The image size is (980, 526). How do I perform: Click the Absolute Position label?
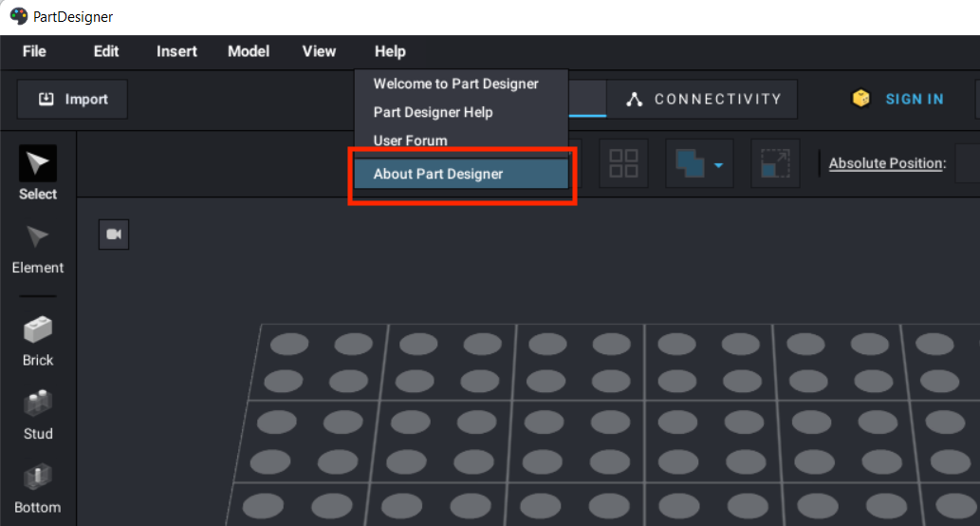pyautogui.click(x=887, y=163)
